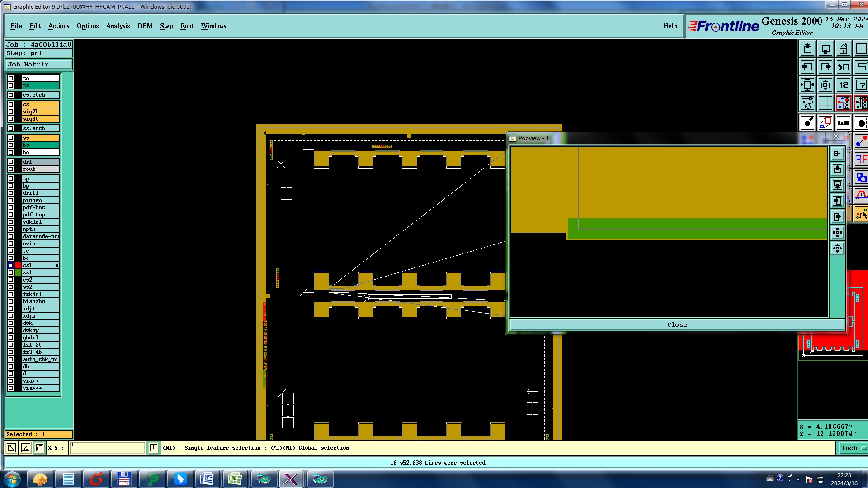The width and height of the screenshot is (868, 488).
Task: Open Word from the taskbar
Action: (x=208, y=479)
